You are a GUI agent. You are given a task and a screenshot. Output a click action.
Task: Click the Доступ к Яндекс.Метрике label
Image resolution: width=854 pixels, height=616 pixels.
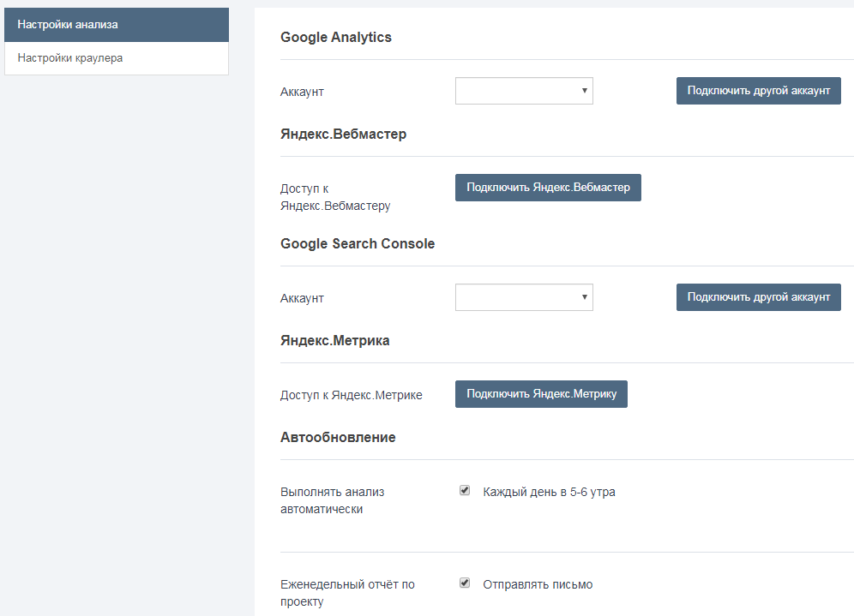352,395
